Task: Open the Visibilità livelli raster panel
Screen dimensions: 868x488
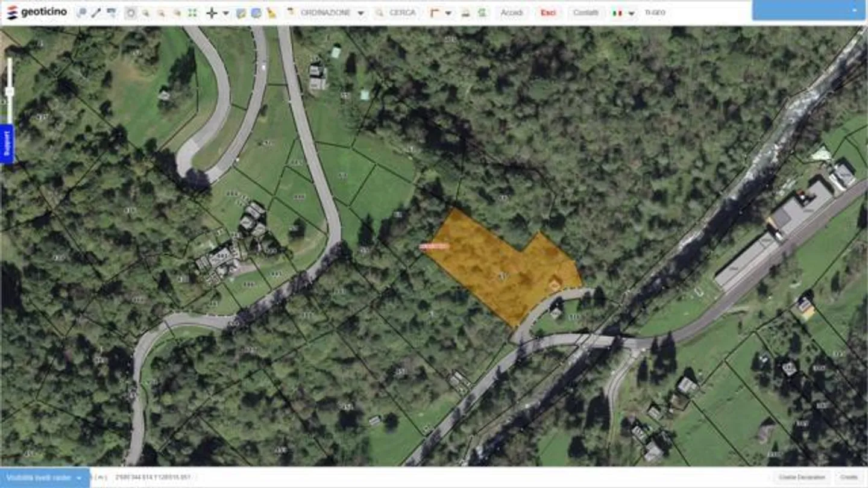Action: 45,478
